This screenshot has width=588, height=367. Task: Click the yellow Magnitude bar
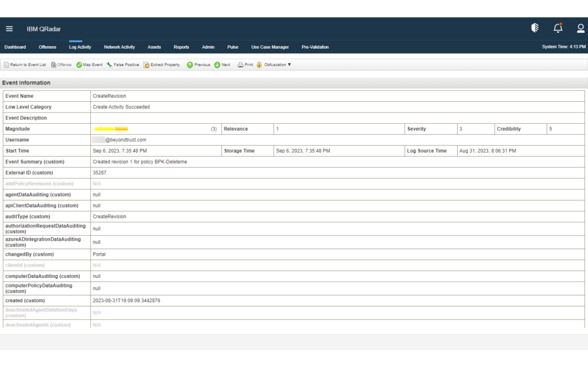point(111,128)
